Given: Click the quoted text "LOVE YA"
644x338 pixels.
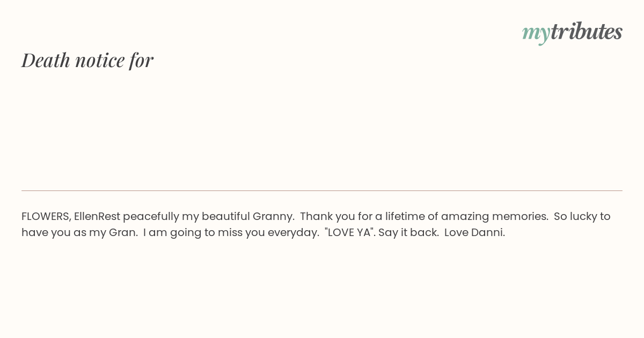Looking at the screenshot, I should pos(349,232).
